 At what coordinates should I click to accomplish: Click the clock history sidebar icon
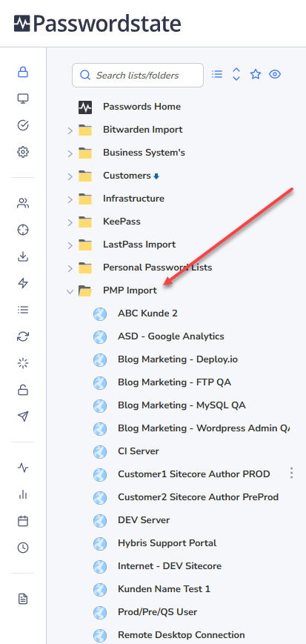click(23, 548)
